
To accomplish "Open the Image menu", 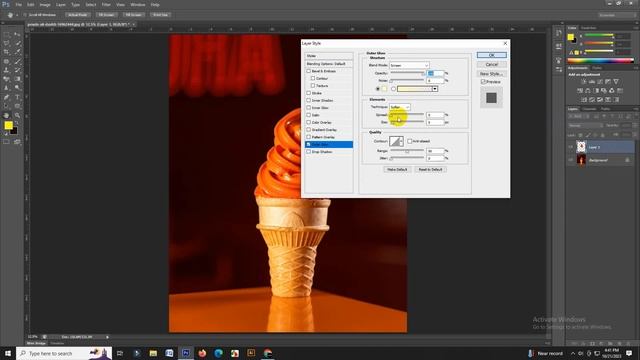I will pyautogui.click(x=45, y=4).
